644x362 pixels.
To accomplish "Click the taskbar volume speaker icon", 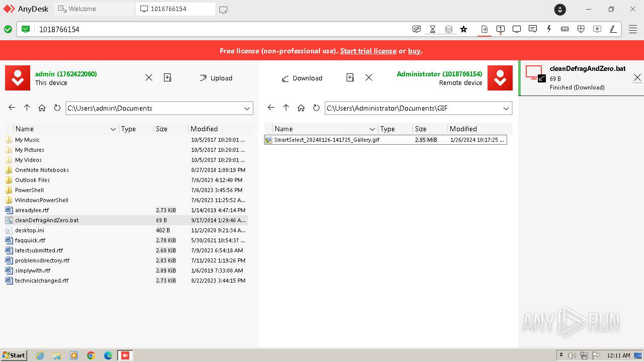I will 572,355.
